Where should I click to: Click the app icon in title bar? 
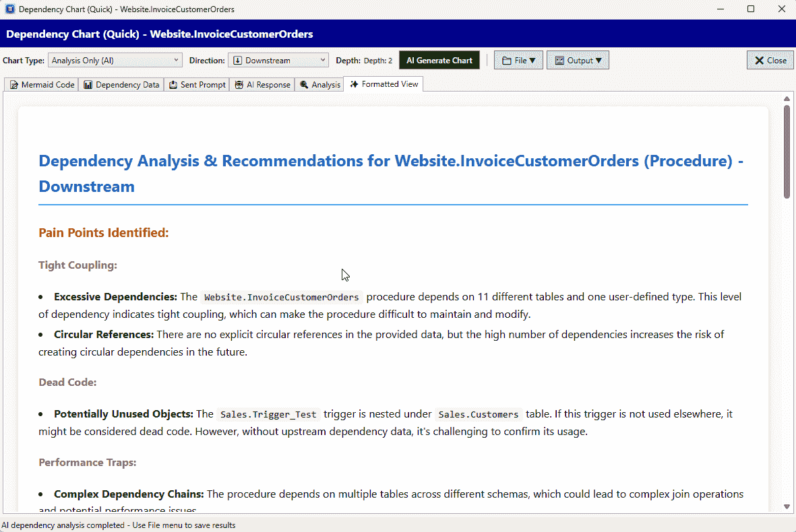tap(9, 9)
